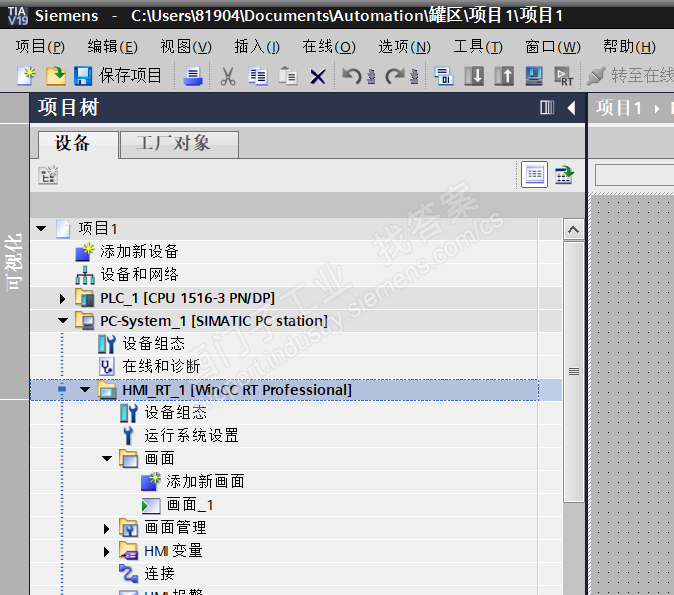
Task: Undo the last action
Action: pos(352,77)
